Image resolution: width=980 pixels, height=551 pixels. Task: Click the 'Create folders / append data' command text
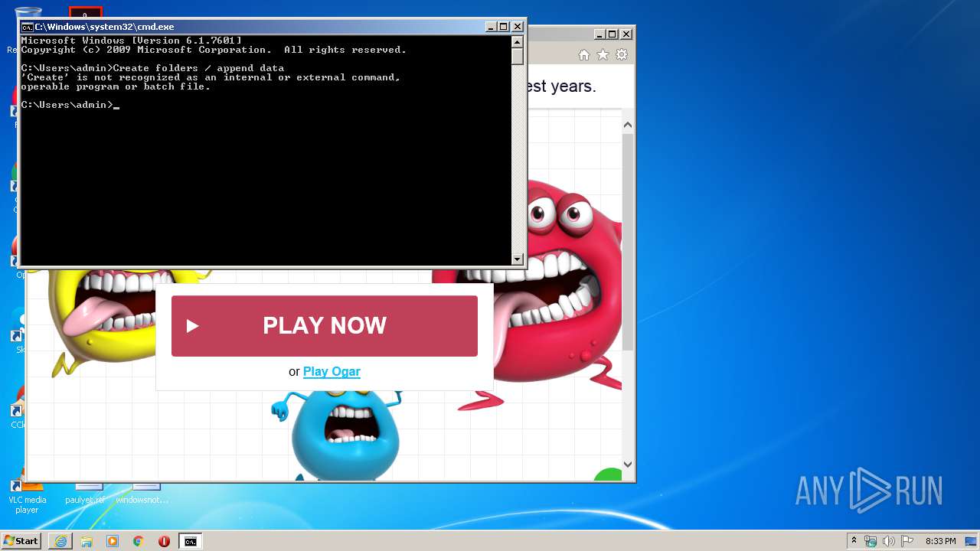pos(198,68)
